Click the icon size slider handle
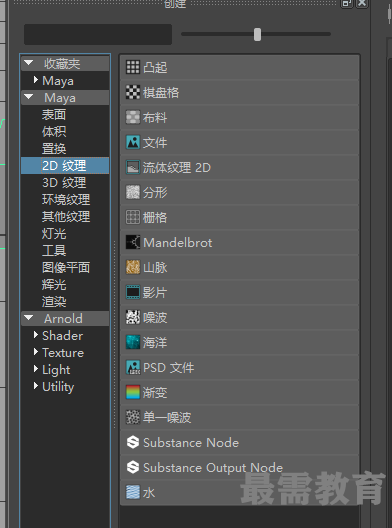The width and height of the screenshot is (392, 528). point(257,34)
